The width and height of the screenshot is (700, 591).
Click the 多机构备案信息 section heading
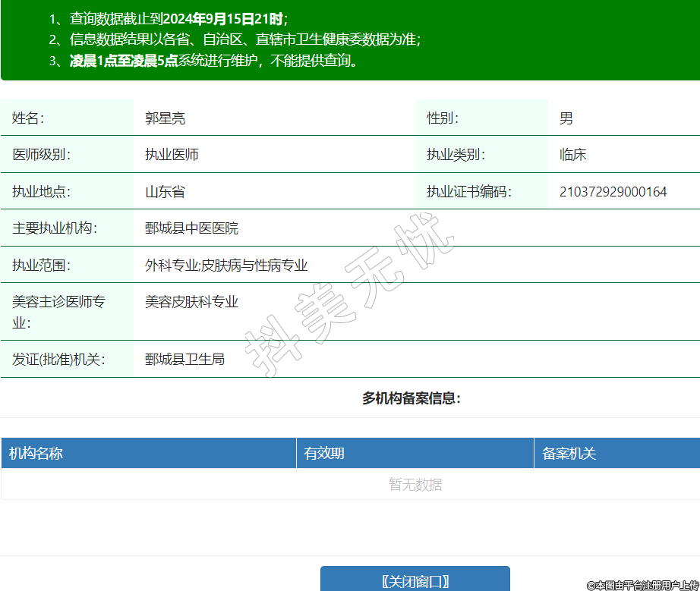tap(411, 398)
